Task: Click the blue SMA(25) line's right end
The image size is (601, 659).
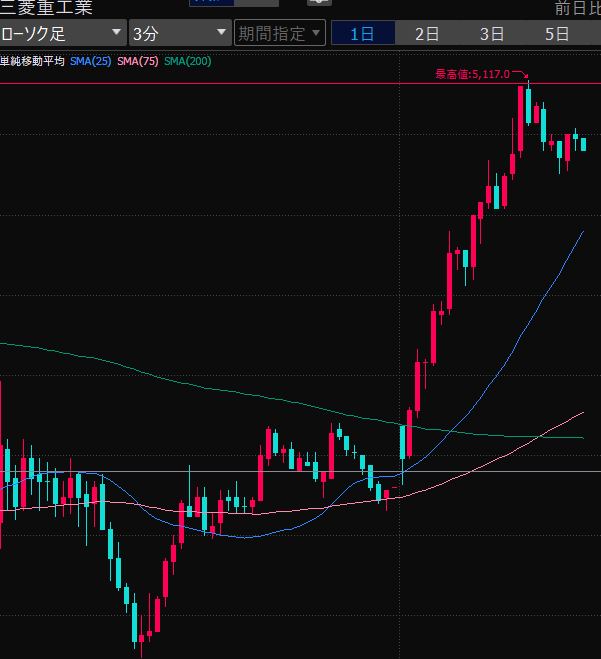Action: 582,232
